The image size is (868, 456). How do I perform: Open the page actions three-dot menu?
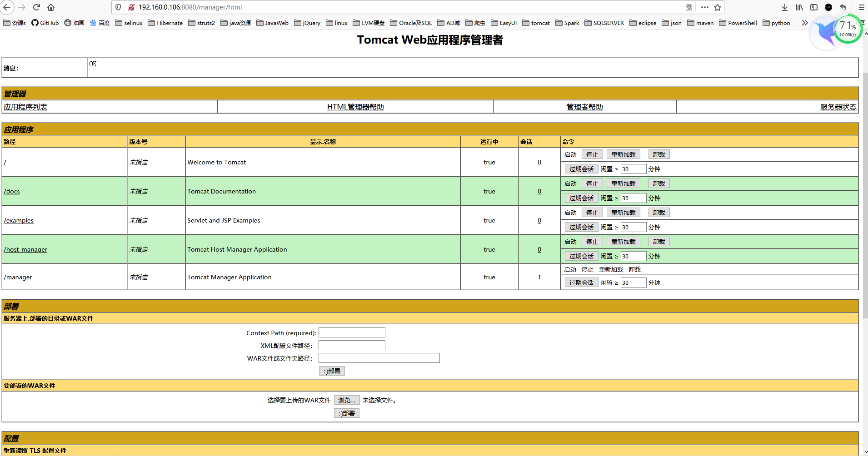tap(705, 7)
